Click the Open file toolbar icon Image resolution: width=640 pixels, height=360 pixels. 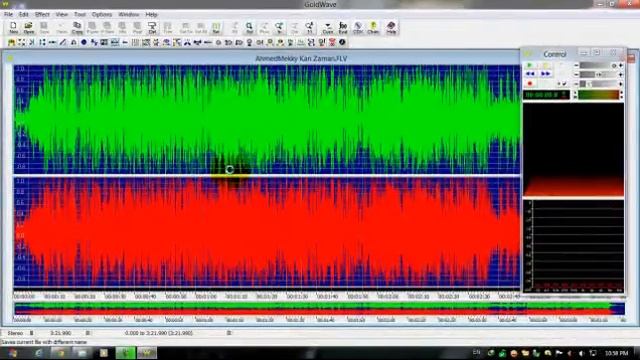click(x=29, y=28)
